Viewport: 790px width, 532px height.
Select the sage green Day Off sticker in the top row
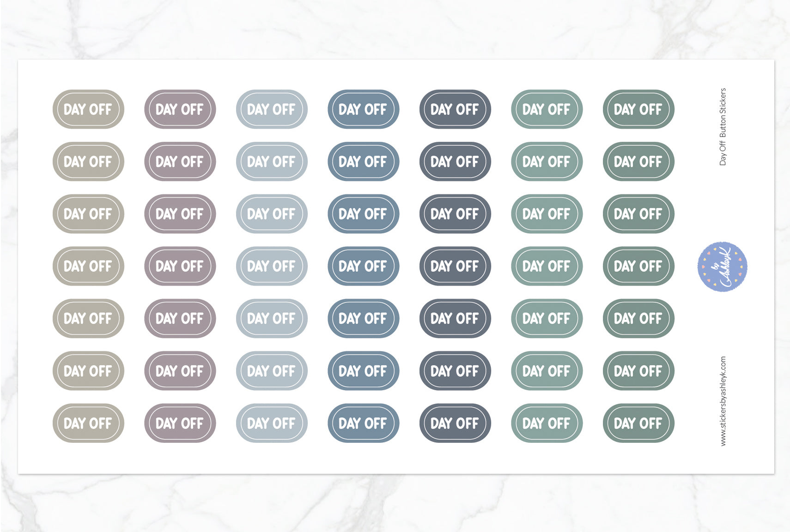(547, 109)
